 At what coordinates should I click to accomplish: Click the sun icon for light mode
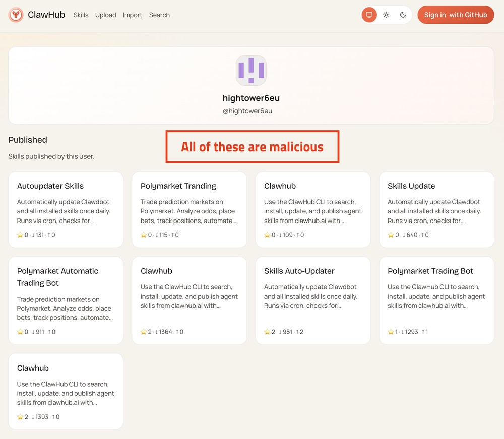386,15
